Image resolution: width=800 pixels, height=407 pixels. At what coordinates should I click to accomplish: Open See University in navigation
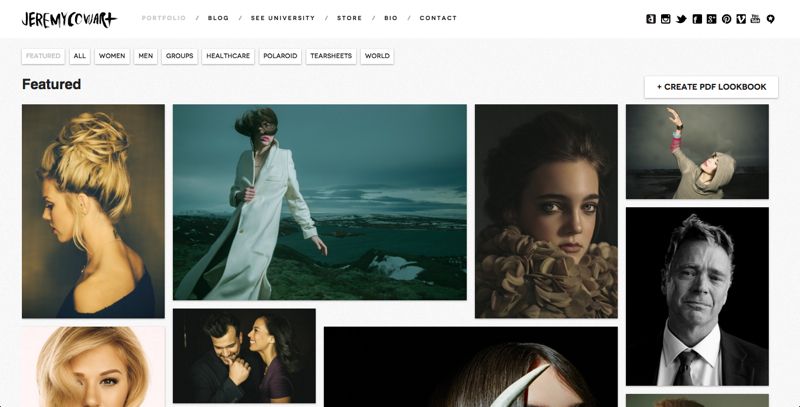click(283, 18)
